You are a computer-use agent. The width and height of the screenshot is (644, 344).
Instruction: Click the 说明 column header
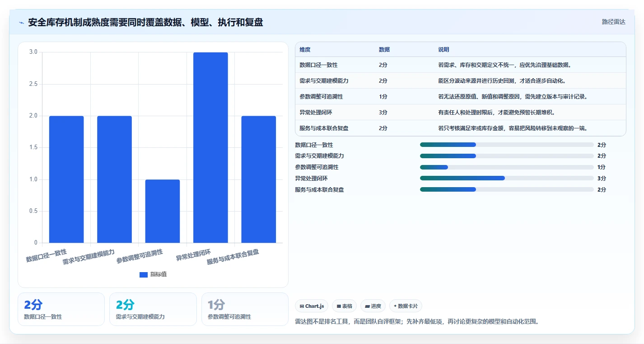click(x=443, y=50)
